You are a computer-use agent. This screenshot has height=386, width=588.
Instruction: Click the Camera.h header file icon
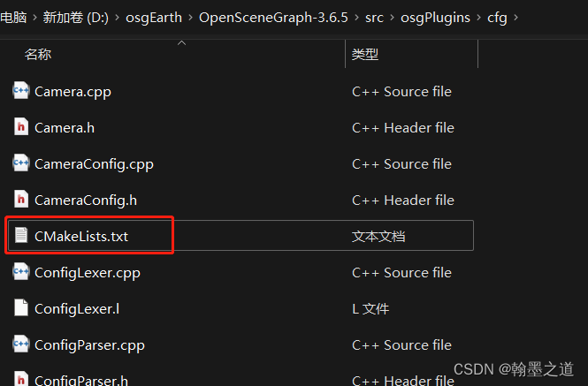click(21, 126)
